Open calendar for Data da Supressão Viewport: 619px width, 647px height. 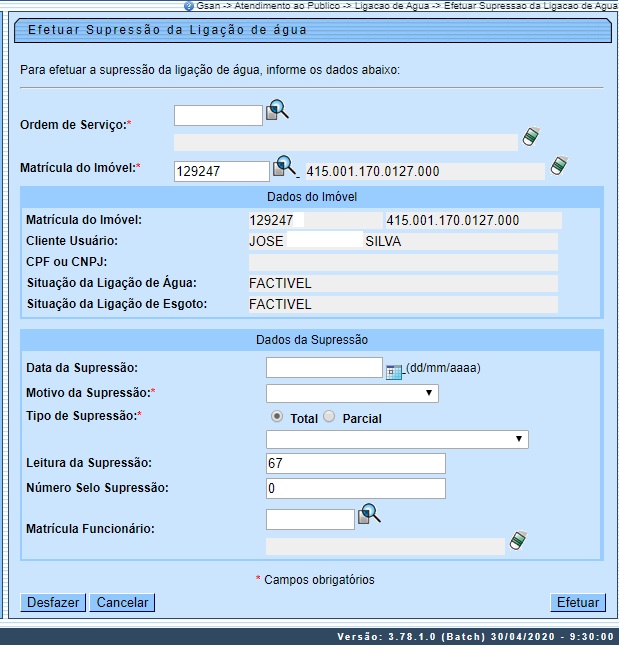pyautogui.click(x=394, y=372)
